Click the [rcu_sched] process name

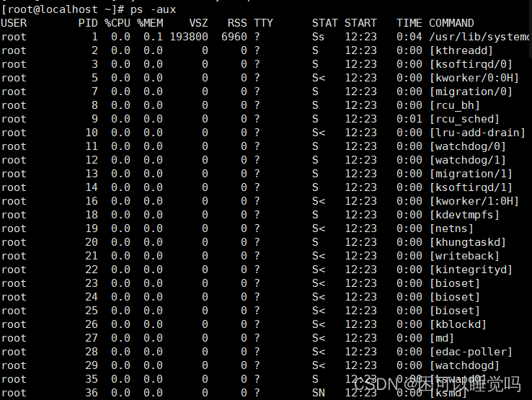(x=464, y=119)
